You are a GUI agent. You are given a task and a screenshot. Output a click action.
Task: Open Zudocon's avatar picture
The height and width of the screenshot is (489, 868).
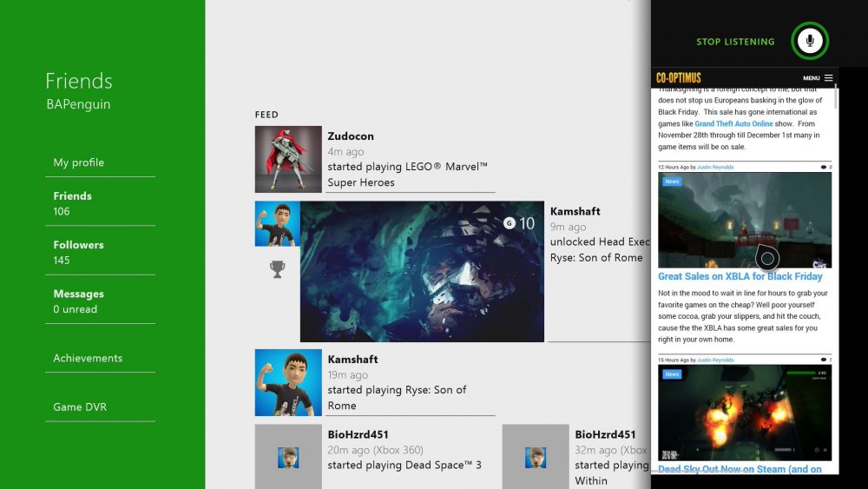click(x=288, y=159)
